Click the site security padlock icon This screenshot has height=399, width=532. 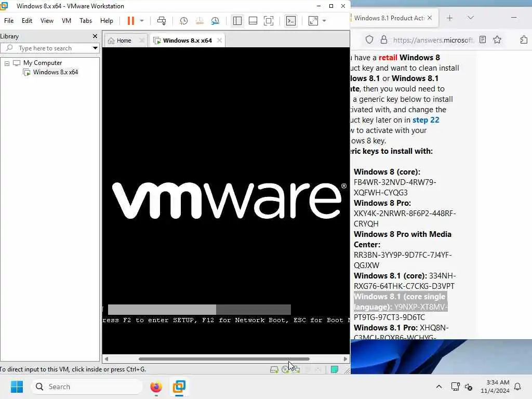[x=384, y=39]
